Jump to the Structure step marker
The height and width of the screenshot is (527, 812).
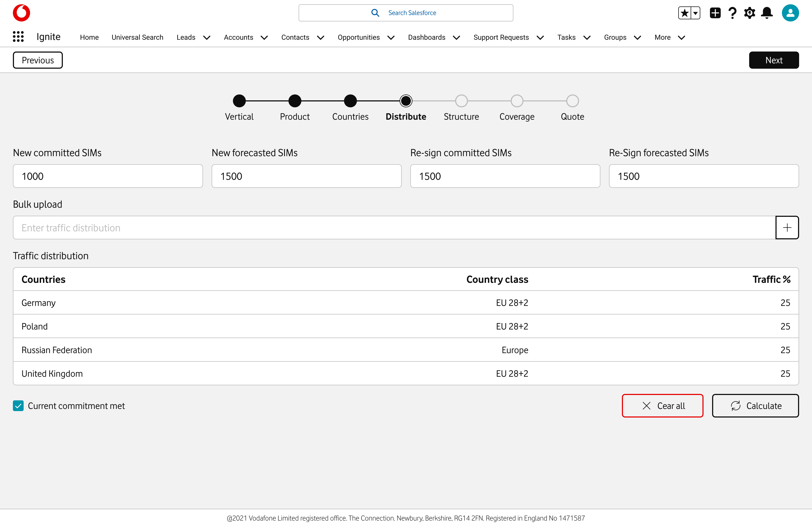click(461, 101)
